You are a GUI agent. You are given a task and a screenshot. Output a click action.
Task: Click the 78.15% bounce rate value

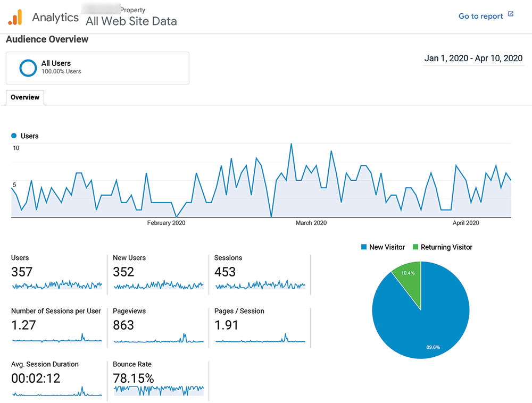point(134,378)
